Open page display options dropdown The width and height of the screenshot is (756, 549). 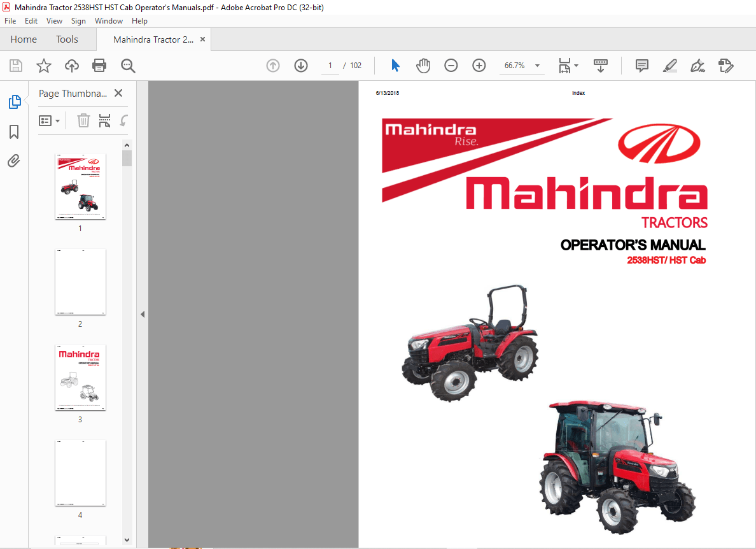[x=568, y=65]
